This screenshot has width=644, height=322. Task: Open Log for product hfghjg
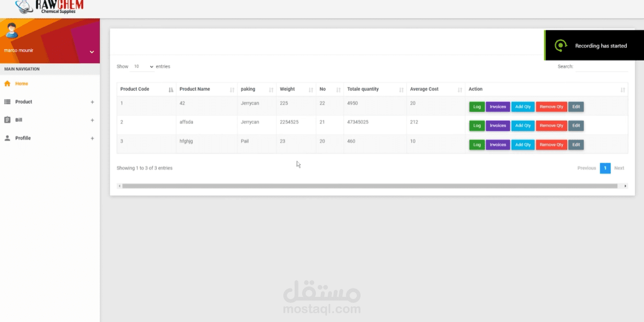(477, 145)
